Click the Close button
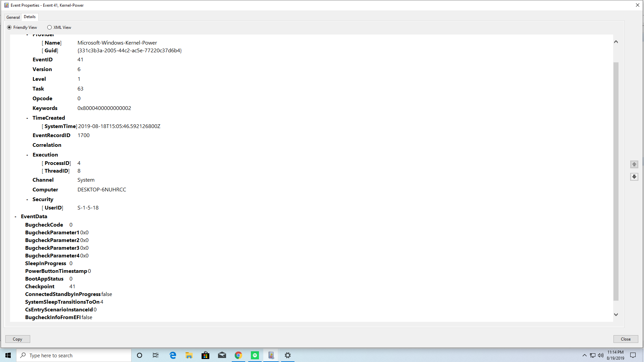This screenshot has width=644, height=362. click(x=626, y=339)
